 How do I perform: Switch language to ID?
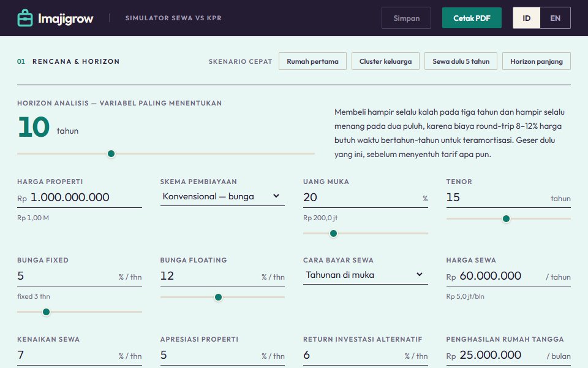[x=527, y=18]
